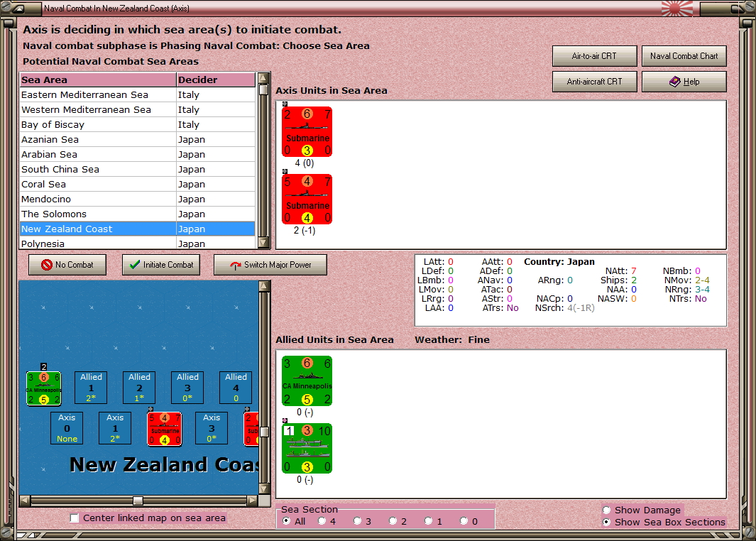The width and height of the screenshot is (756, 541).
Task: Click the Axis sea box section 1
Action: (115, 427)
